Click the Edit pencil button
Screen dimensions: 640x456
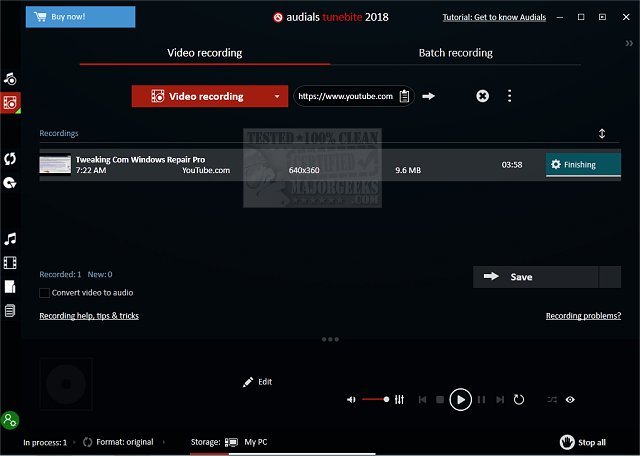[258, 382]
